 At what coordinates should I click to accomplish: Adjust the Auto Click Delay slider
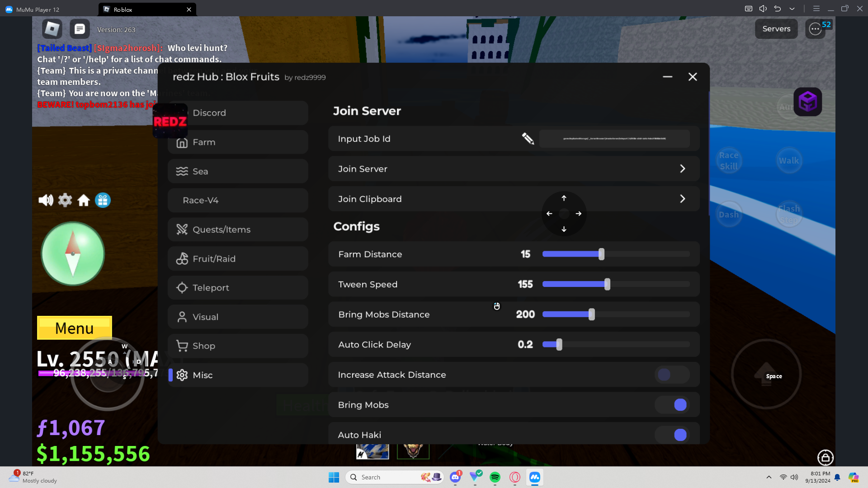[616, 344]
